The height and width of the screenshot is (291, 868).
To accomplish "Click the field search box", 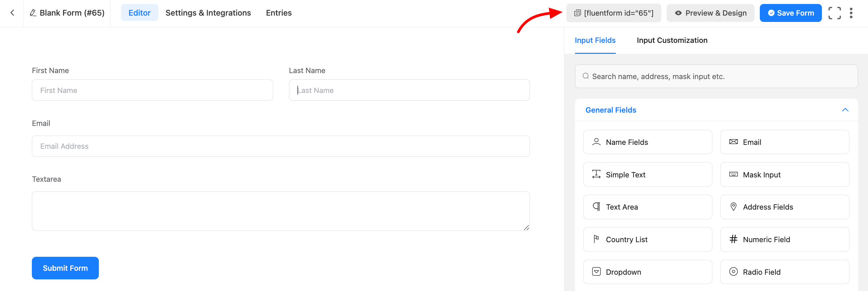I will pyautogui.click(x=716, y=76).
